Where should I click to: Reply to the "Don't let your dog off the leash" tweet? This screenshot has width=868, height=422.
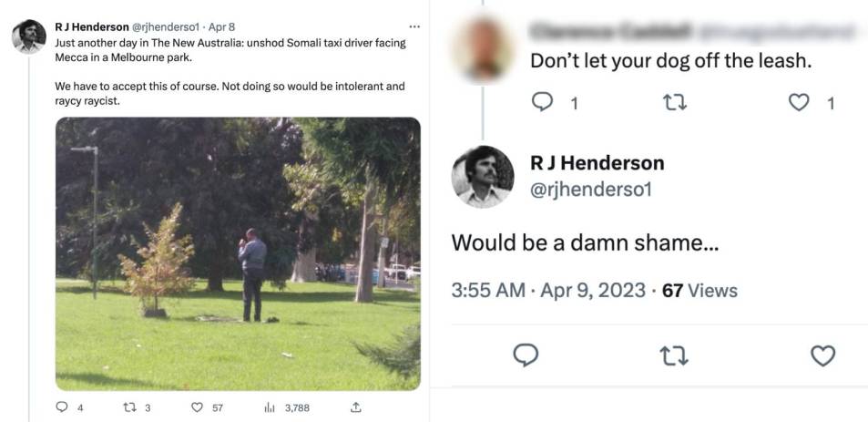[x=545, y=103]
